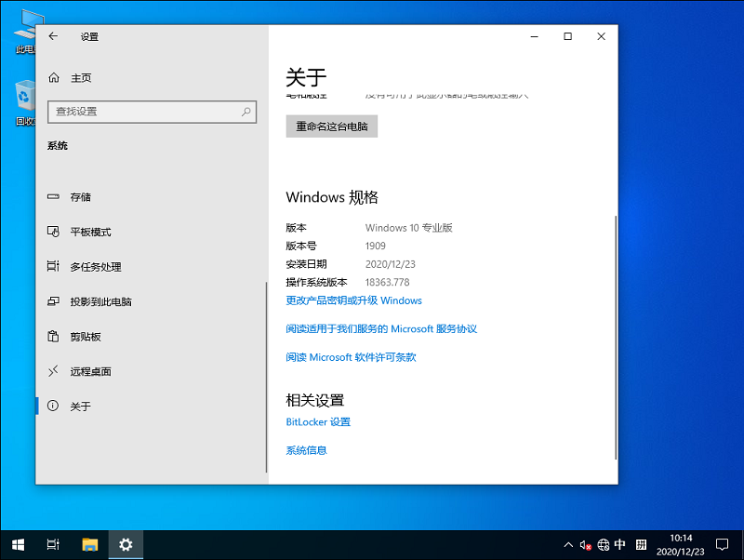Viewport: 744px width, 560px height.
Task: Expand hidden system tray icons
Action: point(568,544)
